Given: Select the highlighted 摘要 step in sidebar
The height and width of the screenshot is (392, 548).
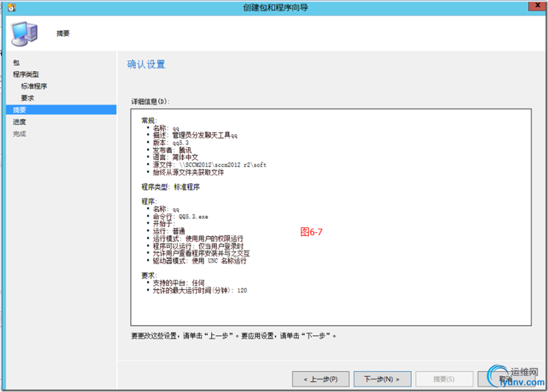Looking at the screenshot, I should [61, 110].
